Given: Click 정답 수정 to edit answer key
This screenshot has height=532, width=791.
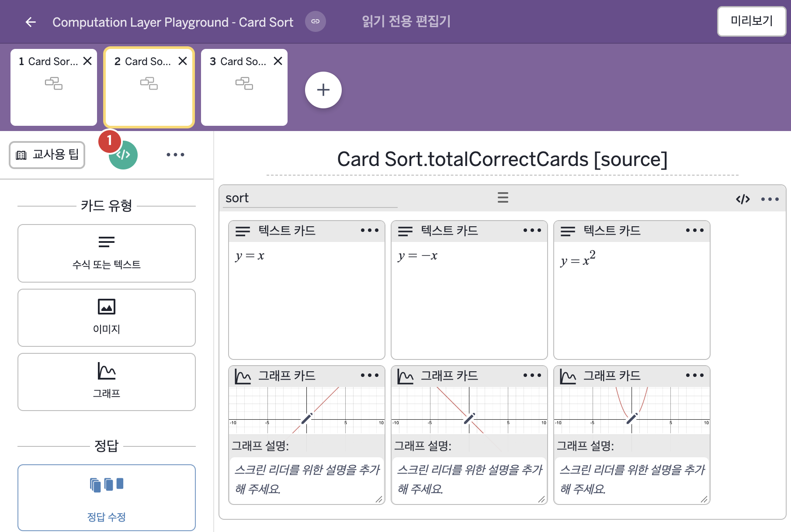Looking at the screenshot, I should [107, 497].
